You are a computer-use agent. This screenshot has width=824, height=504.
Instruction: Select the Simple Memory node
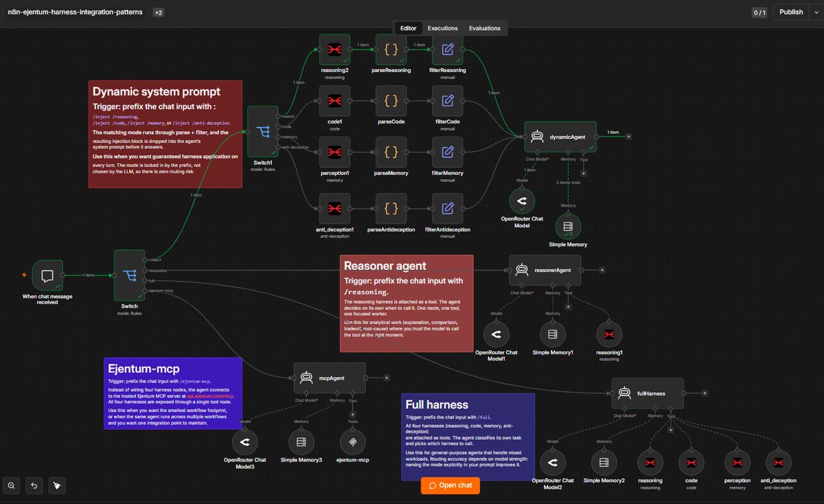click(568, 227)
